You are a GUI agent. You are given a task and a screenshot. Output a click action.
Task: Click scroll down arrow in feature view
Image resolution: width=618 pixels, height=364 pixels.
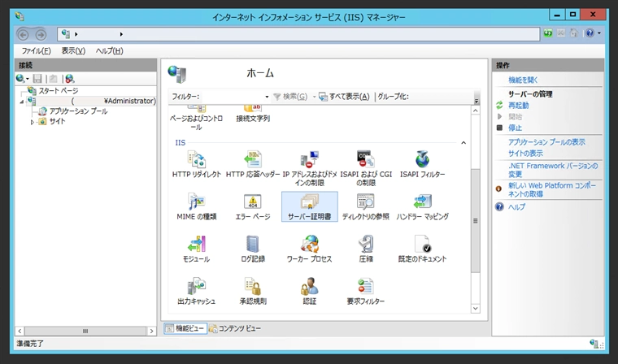[476, 309]
